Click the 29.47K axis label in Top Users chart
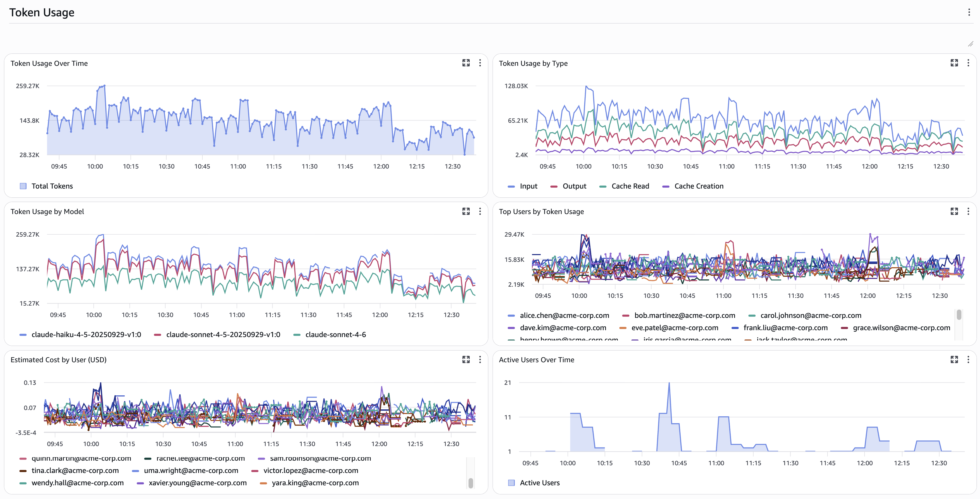The width and height of the screenshot is (980, 499). 514,234
